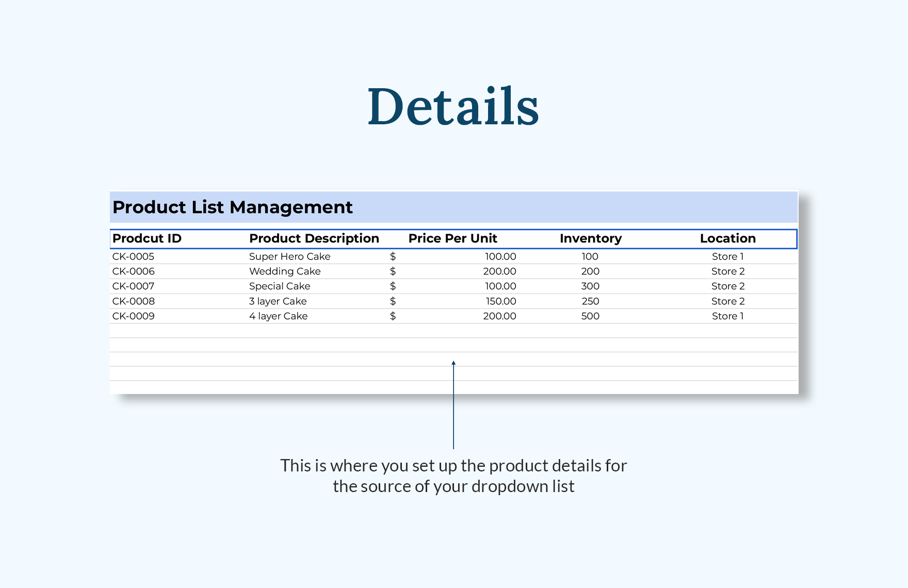Select the Location column header
Image resolution: width=908 pixels, height=588 pixels.
click(728, 238)
